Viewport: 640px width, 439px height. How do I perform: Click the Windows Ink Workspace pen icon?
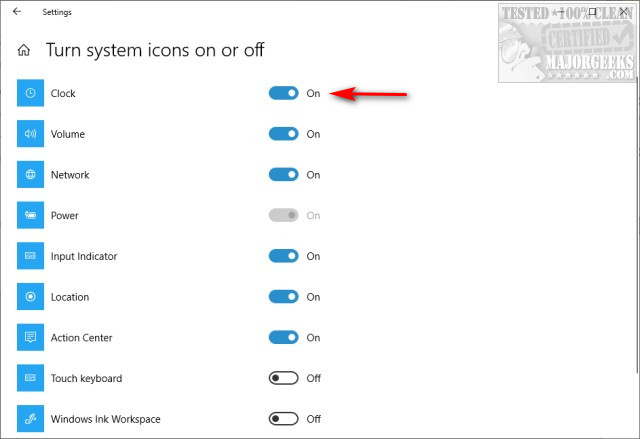point(30,419)
